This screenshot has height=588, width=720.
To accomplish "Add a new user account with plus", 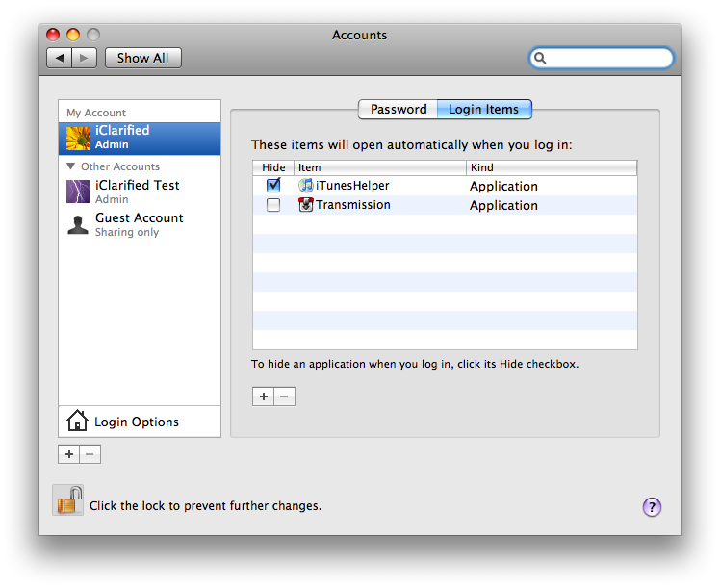I will 68,454.
